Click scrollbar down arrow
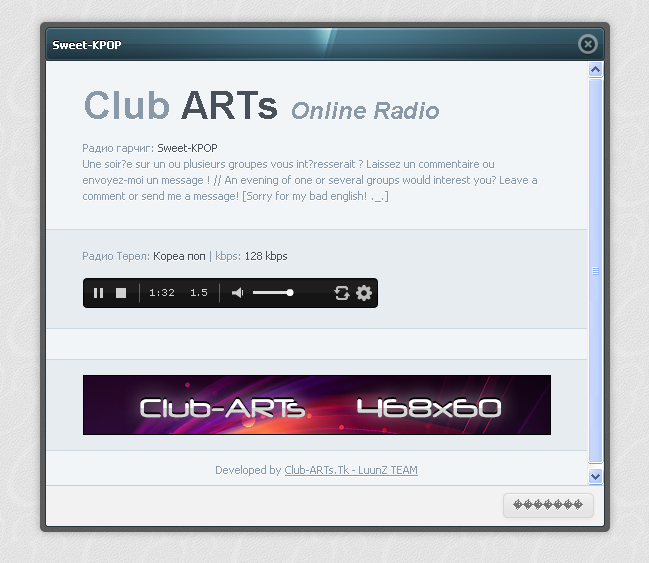This screenshot has height=563, width=649. (x=595, y=476)
